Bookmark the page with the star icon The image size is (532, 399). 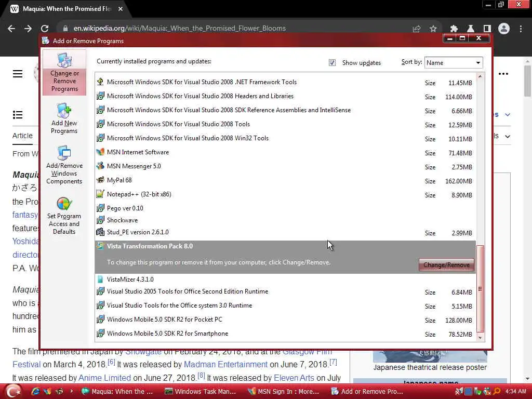pyautogui.click(x=433, y=29)
